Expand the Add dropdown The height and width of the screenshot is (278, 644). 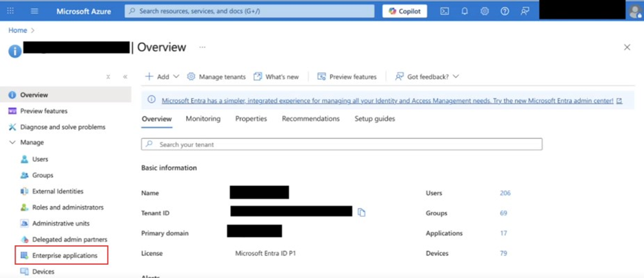tap(162, 77)
